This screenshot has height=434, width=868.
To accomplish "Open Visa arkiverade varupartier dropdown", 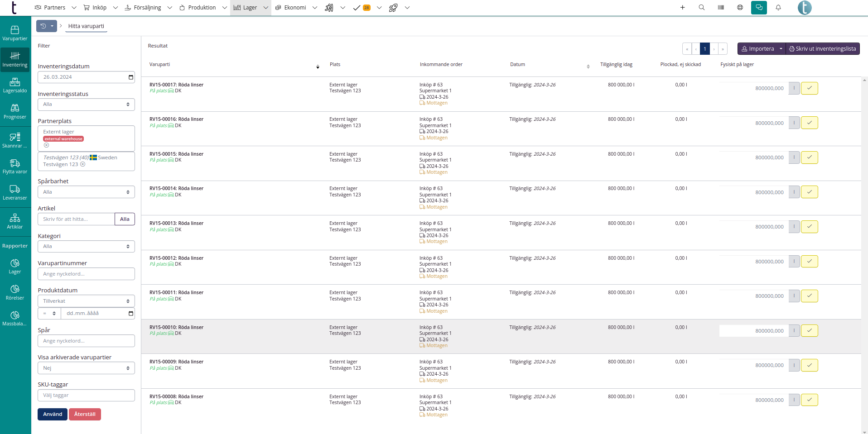I will point(86,368).
